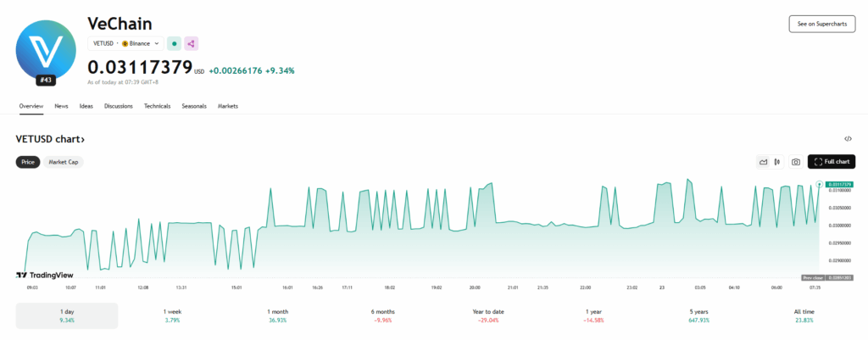Click the #43 rank badge
This screenshot has width=868, height=340.
(x=46, y=81)
